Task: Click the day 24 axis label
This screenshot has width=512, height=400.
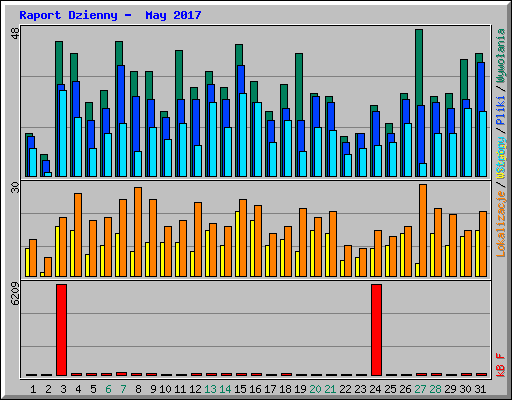Action: (375, 389)
